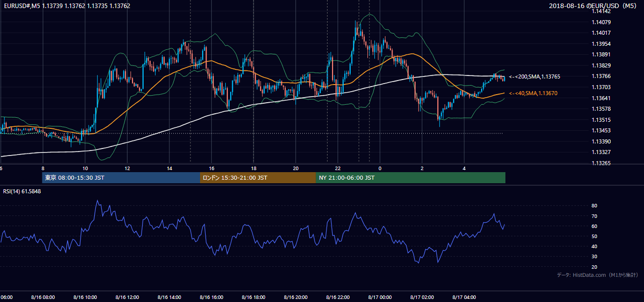Click RSI axis level 20

point(594,267)
